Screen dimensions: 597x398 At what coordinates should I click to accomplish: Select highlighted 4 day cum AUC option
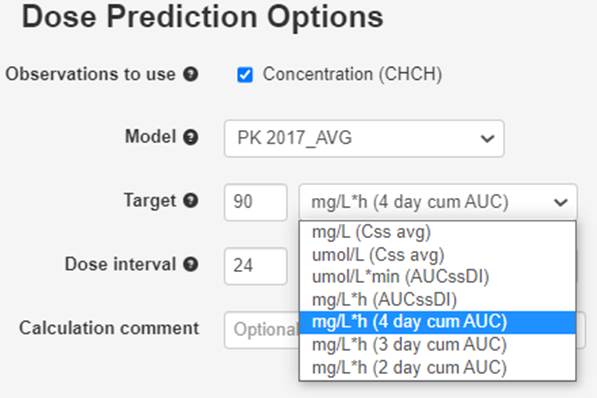click(x=437, y=322)
